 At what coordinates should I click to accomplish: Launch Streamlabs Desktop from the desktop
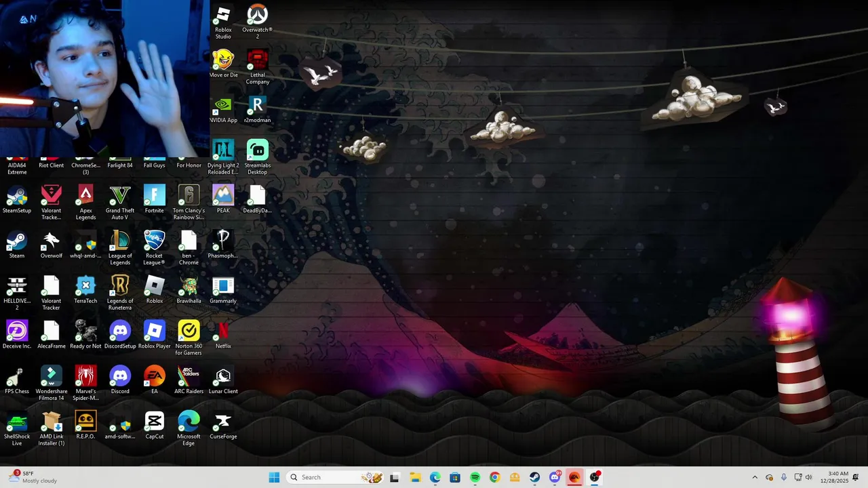[258, 157]
